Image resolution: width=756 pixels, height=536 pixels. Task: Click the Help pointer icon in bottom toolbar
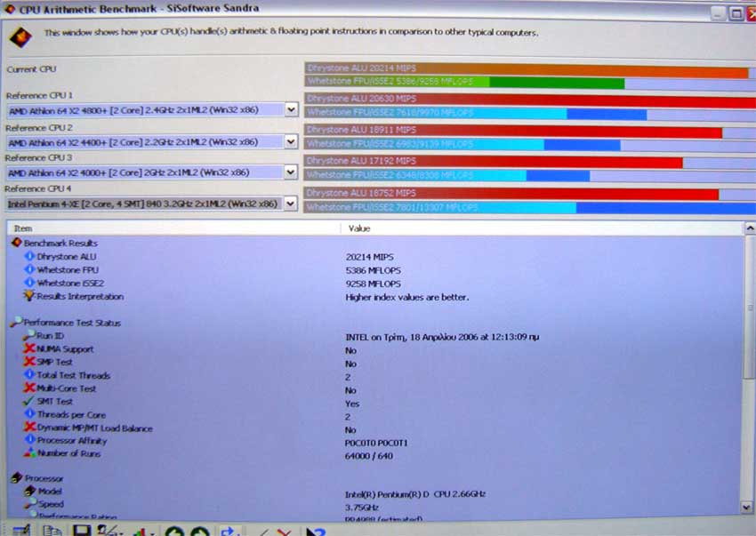click(x=317, y=532)
